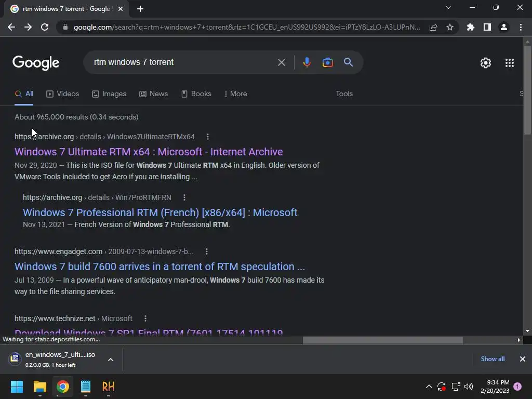The image size is (532, 399).
Task: Expand the download item options chevron
Action: [111, 360]
